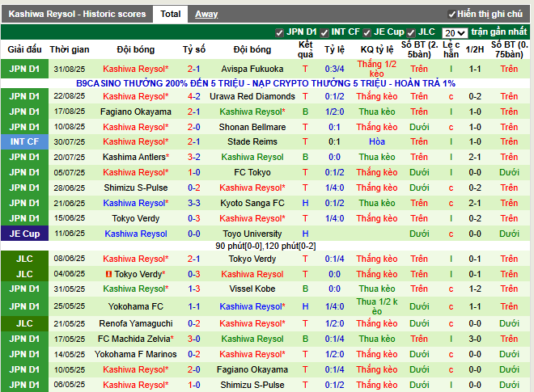Click the 0-0 score versus Toyo University

tap(194, 234)
